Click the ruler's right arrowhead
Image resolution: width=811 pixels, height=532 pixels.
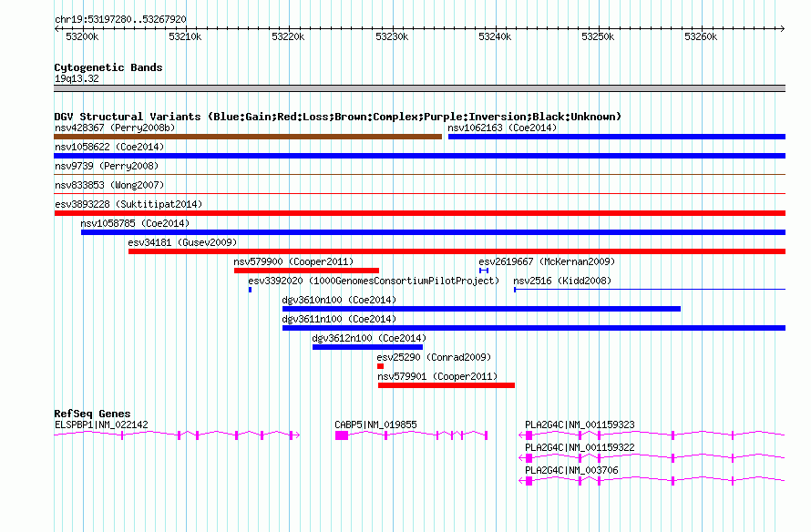782,28
